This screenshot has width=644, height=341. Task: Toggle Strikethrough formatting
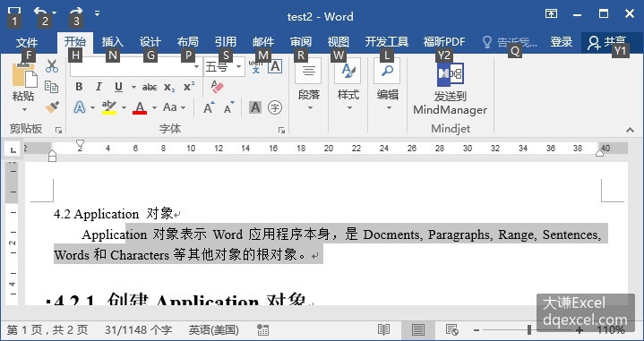[150, 87]
